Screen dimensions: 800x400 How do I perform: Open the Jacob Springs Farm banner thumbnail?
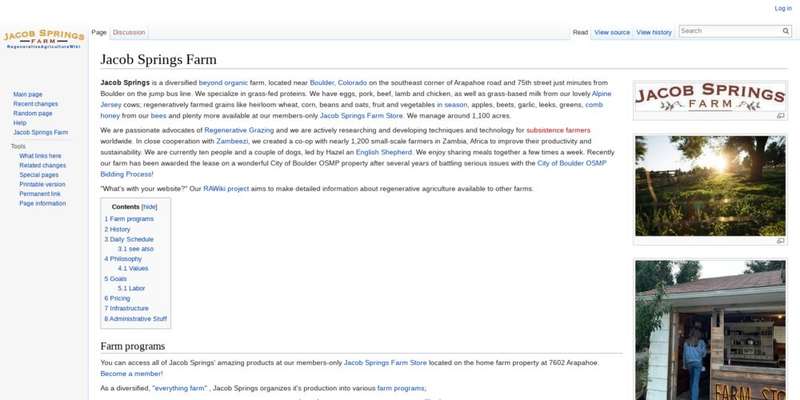[710, 97]
